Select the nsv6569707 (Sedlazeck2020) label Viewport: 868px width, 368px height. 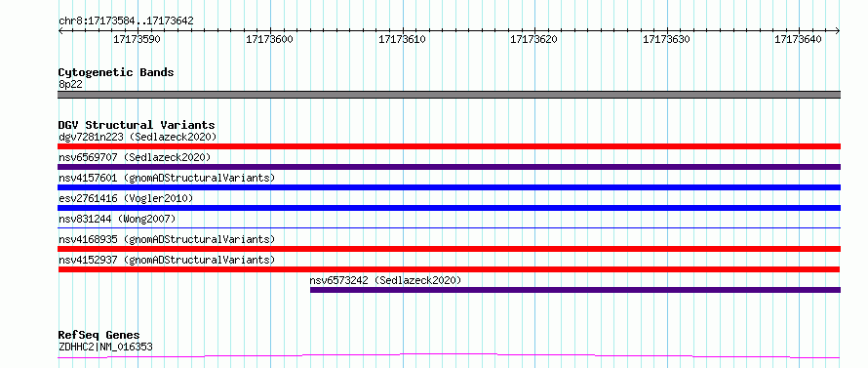tap(135, 157)
